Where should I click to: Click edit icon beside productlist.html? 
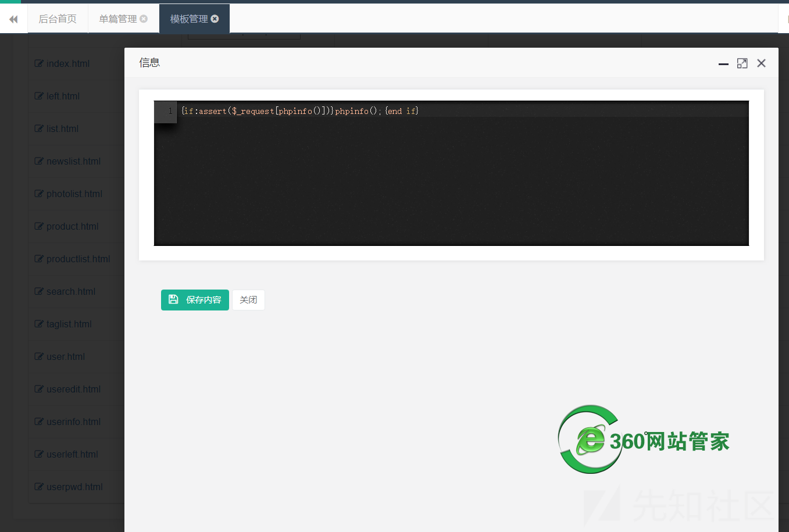[x=39, y=259]
